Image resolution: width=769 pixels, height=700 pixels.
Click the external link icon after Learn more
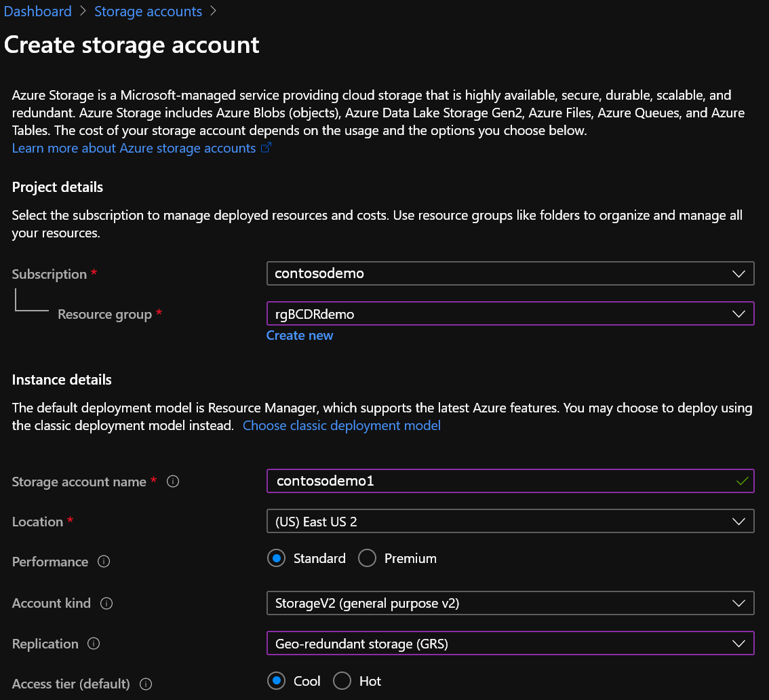(266, 147)
